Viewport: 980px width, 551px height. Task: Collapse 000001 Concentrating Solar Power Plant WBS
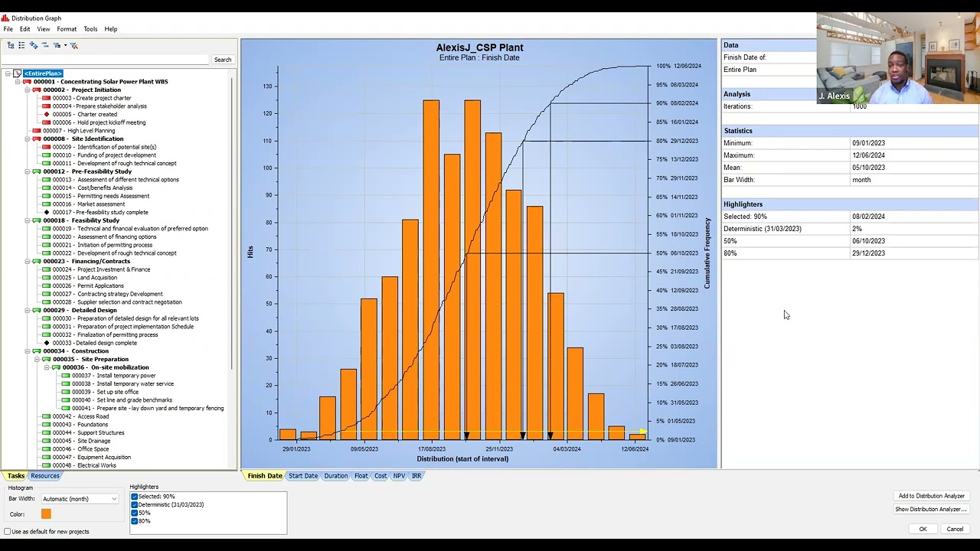(x=18, y=82)
